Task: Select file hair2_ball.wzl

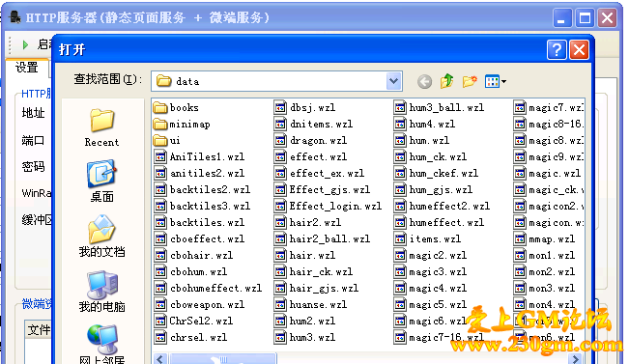Action: (x=322, y=238)
